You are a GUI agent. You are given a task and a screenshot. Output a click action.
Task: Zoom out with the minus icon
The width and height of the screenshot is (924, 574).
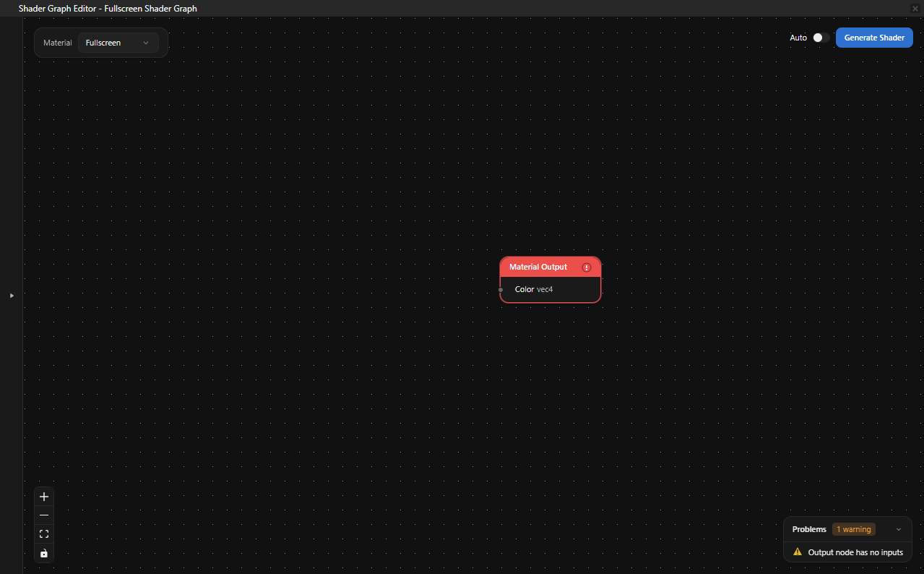44,515
